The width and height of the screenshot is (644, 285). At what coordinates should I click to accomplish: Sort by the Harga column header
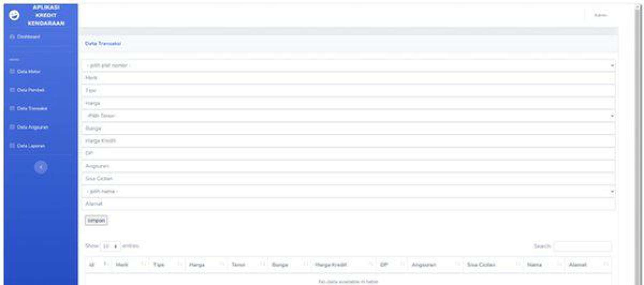206,265
